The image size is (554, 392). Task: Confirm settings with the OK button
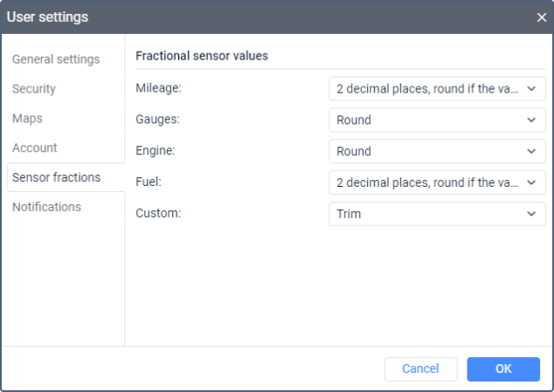tap(503, 369)
